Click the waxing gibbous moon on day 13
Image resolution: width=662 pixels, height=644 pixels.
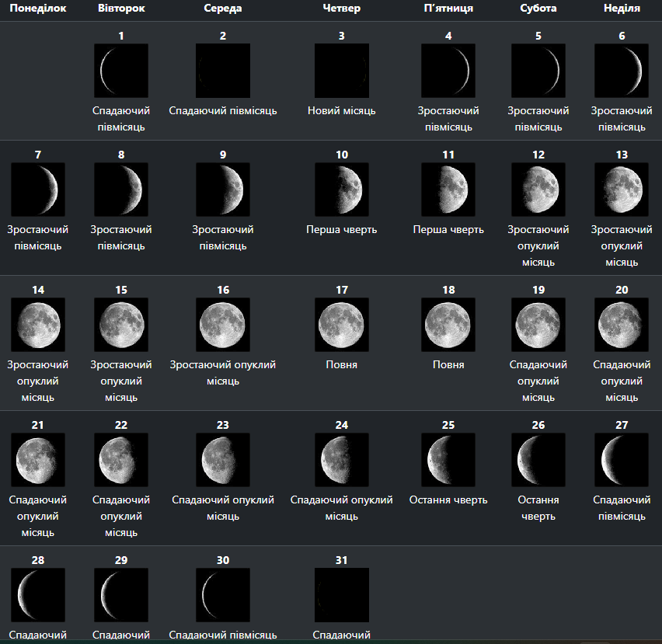click(622, 190)
